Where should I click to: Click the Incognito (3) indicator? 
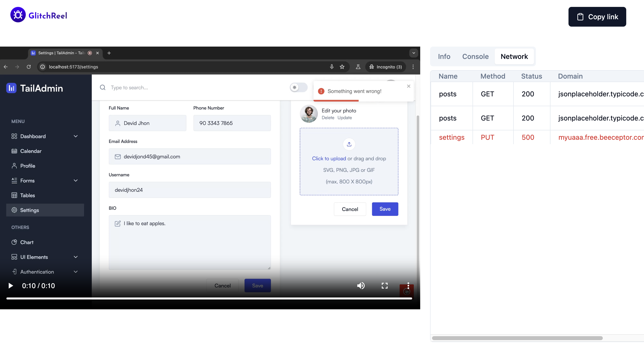click(385, 67)
